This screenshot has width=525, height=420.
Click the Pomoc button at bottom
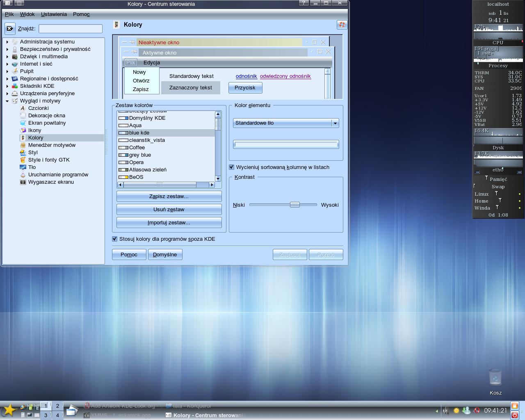[129, 255]
